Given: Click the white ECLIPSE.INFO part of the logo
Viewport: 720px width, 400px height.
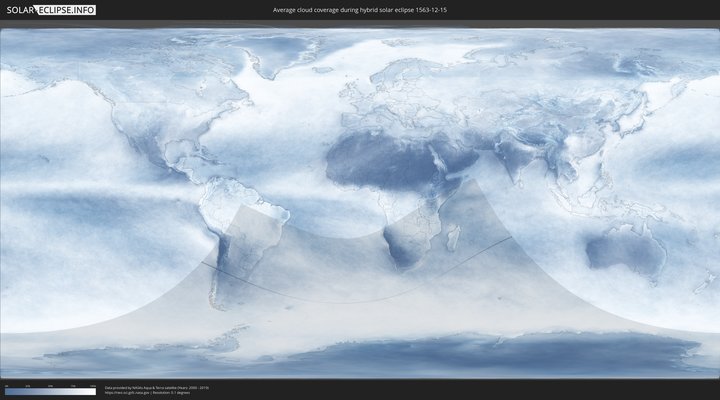Looking at the screenshot, I should click(x=66, y=10).
